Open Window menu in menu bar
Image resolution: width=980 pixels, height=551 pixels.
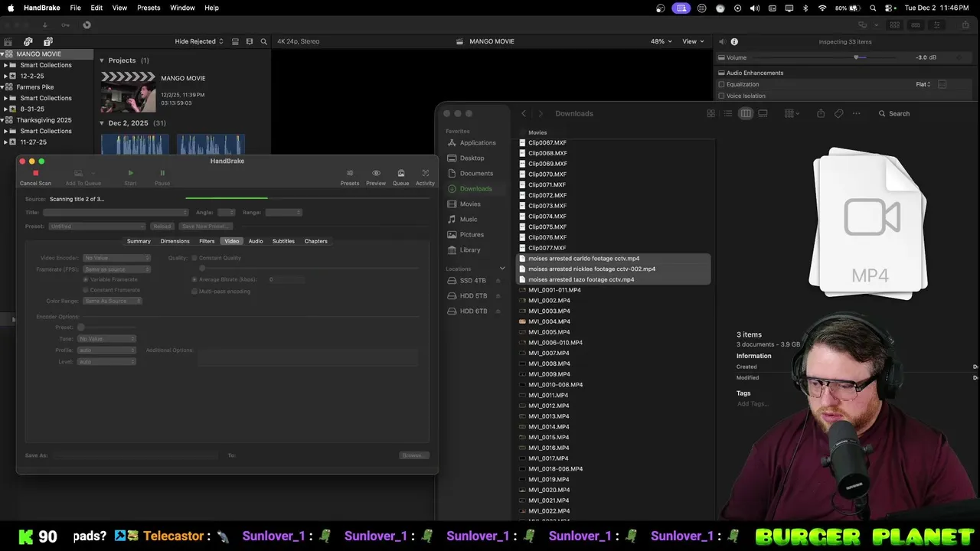tap(182, 8)
